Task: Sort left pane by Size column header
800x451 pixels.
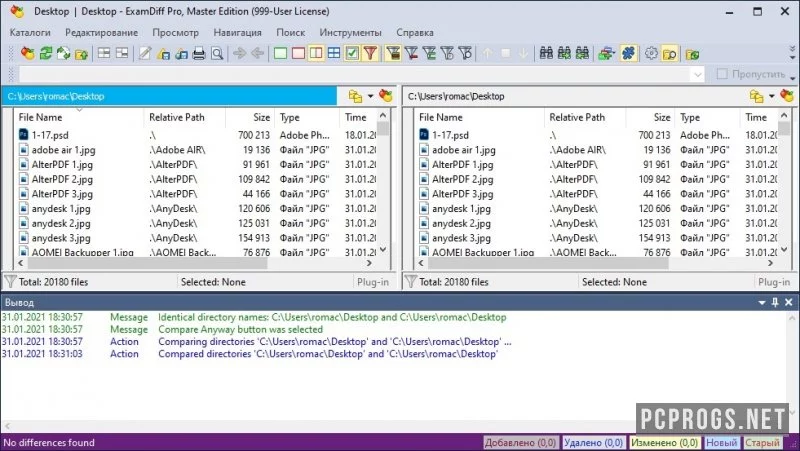Action: point(250,117)
